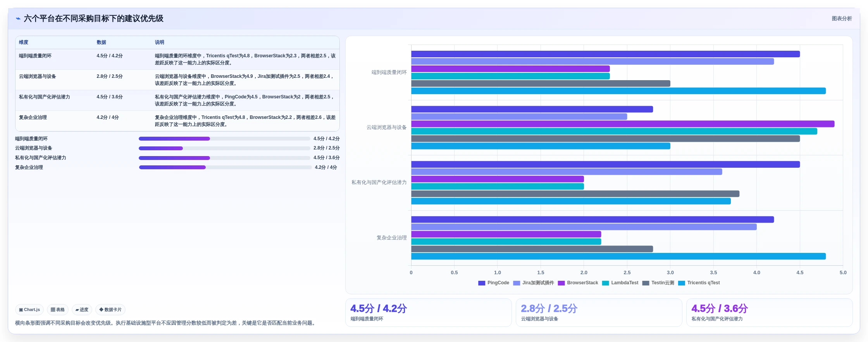Screen dimensions: 868x342
Task: Toggle the PingCode legend entry
Action: [x=494, y=283]
